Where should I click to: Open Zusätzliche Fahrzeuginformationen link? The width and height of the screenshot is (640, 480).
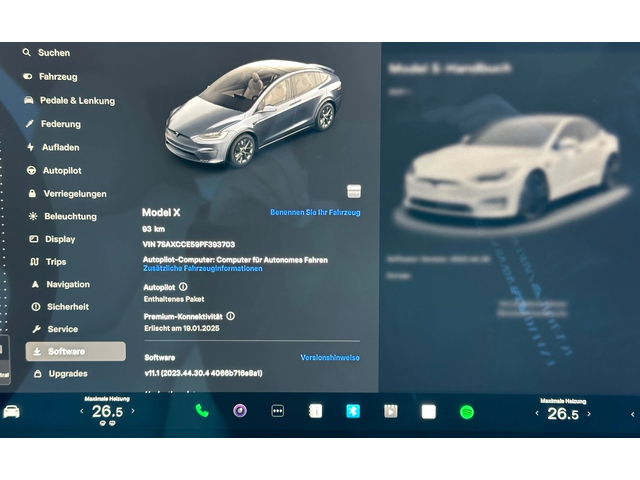pos(203,269)
